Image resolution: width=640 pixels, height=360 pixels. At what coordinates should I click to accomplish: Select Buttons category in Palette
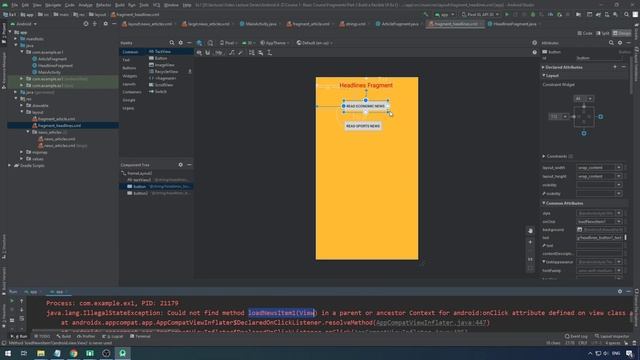pyautogui.click(x=129, y=68)
